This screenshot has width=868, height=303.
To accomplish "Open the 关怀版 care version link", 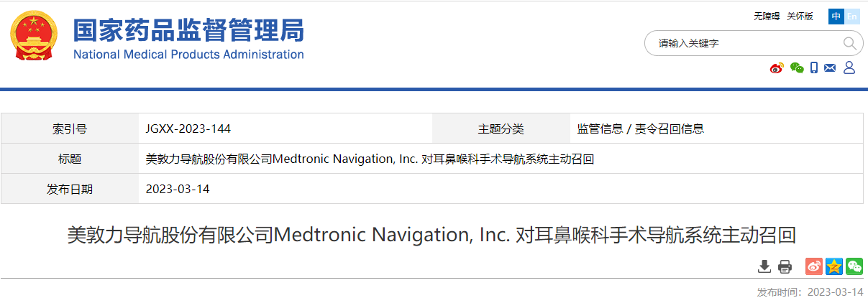I will click(x=800, y=17).
